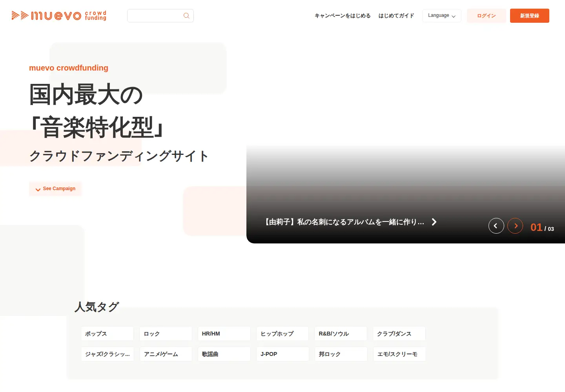Select the ジャズ/クラシック tag
Screen dimensions: 565x392
[108, 354]
